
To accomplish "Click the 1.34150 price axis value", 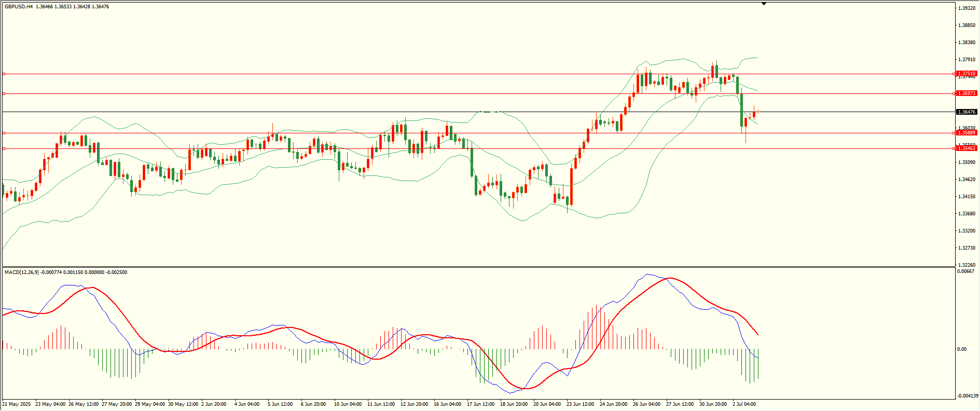I will 967,197.
